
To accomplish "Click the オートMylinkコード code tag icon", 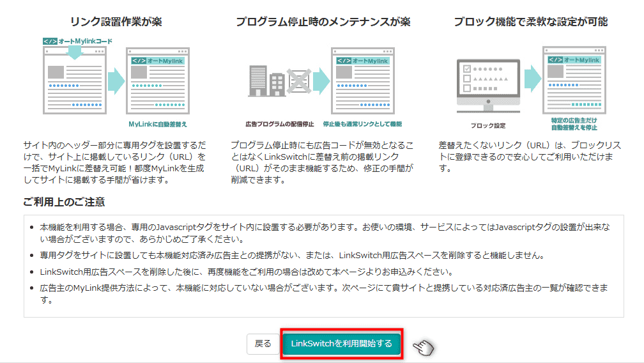I will [50, 41].
